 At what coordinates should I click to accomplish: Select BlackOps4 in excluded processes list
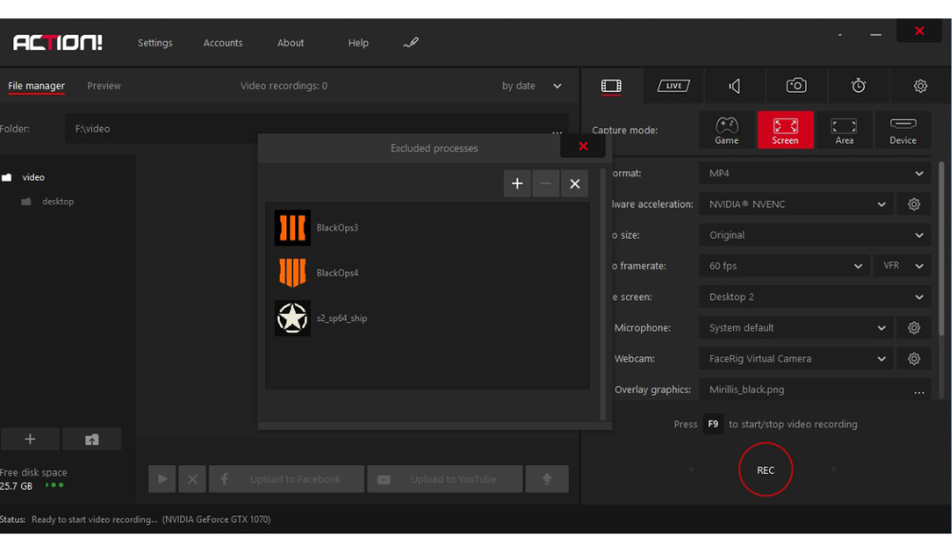pos(337,273)
